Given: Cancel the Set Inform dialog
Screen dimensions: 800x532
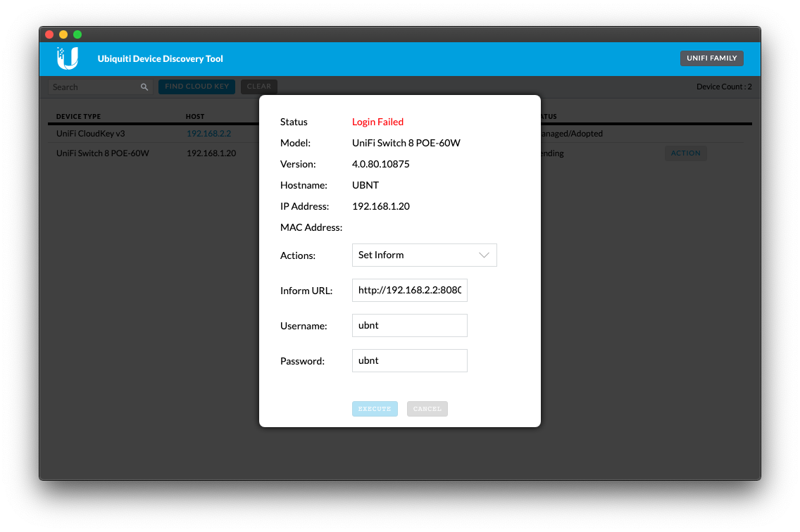Looking at the screenshot, I should (x=427, y=409).
